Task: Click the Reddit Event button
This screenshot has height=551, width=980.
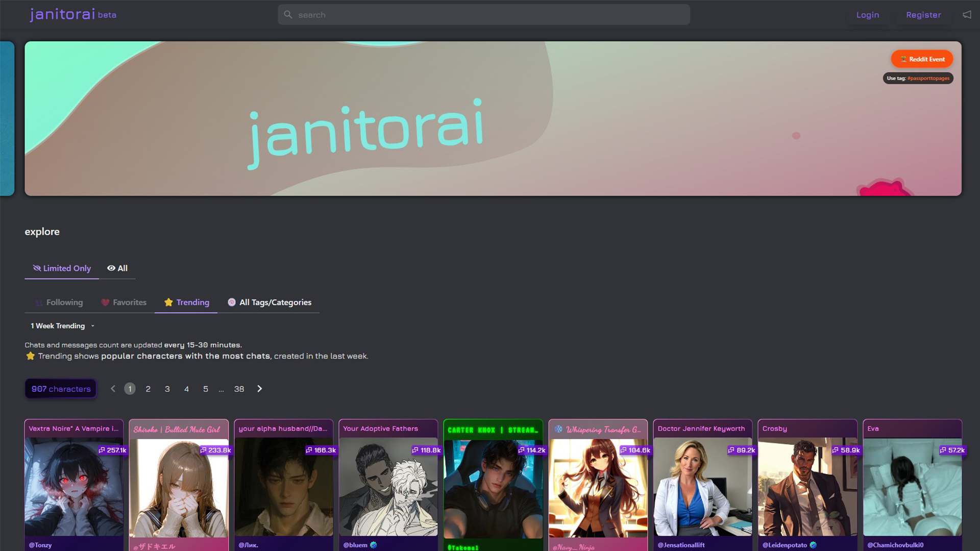Action: tap(922, 59)
